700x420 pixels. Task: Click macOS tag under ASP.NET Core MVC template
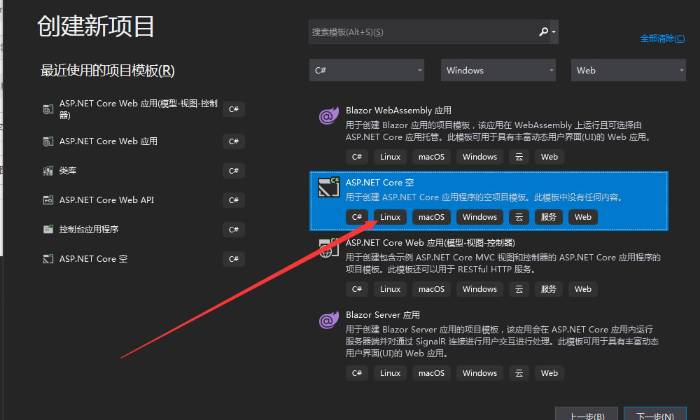431,289
